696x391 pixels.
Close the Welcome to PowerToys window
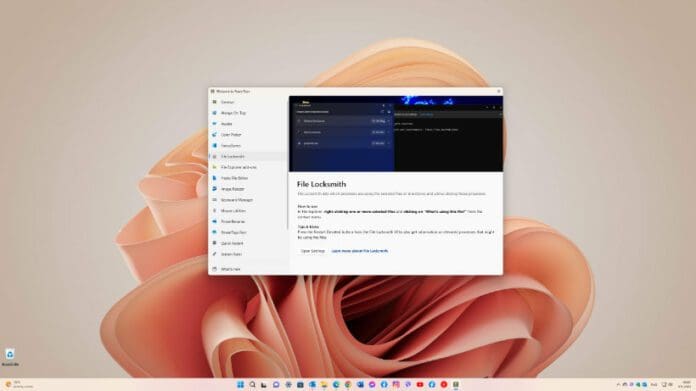[x=498, y=91]
